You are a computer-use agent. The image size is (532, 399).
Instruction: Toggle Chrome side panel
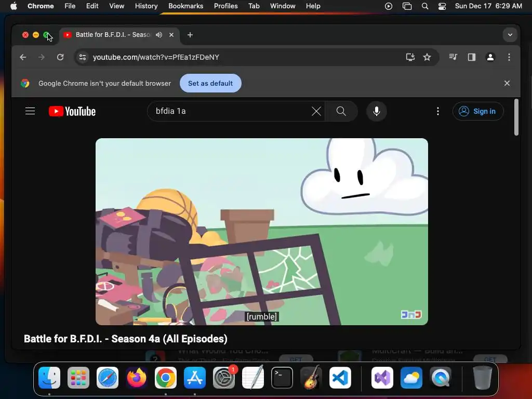[472, 57]
